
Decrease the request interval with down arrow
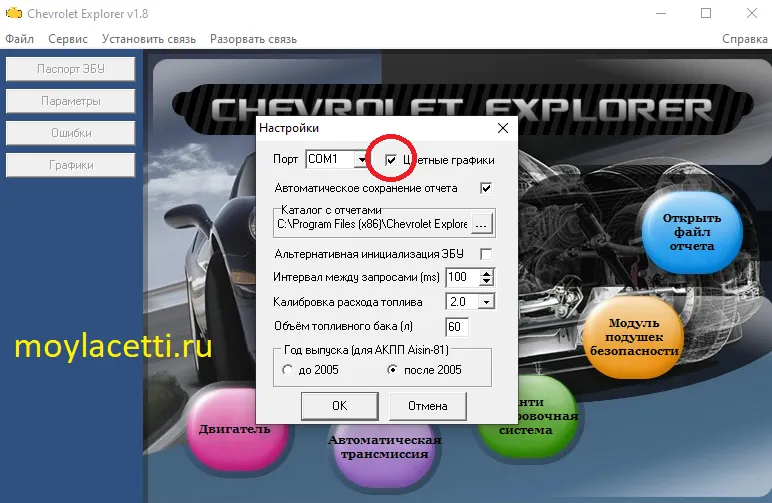point(486,282)
